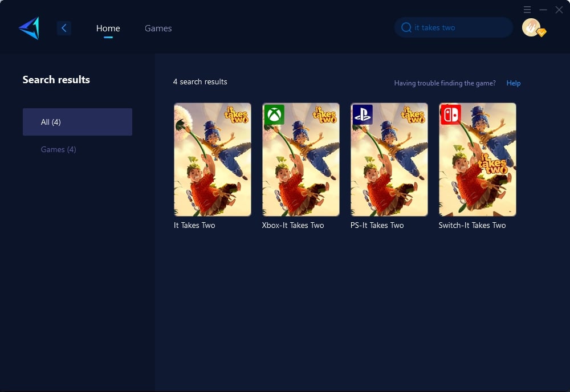Screen dimensions: 570x392
Task: Click the Help link
Action: [514, 83]
